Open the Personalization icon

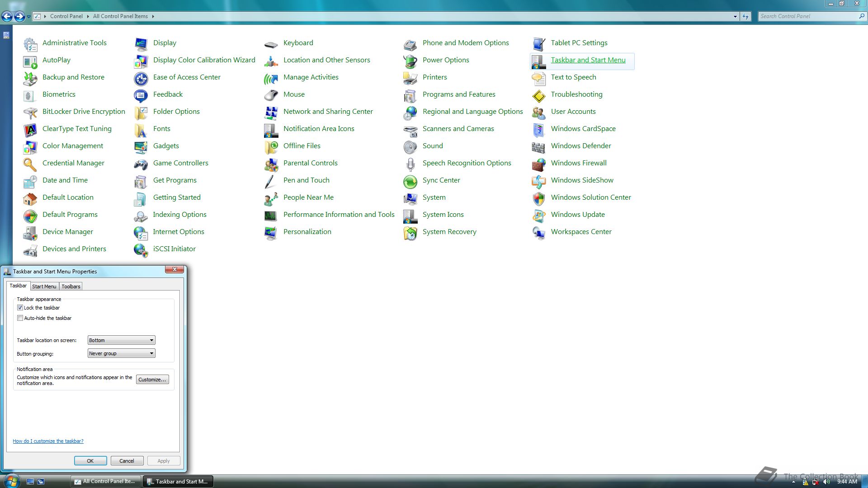(x=271, y=233)
